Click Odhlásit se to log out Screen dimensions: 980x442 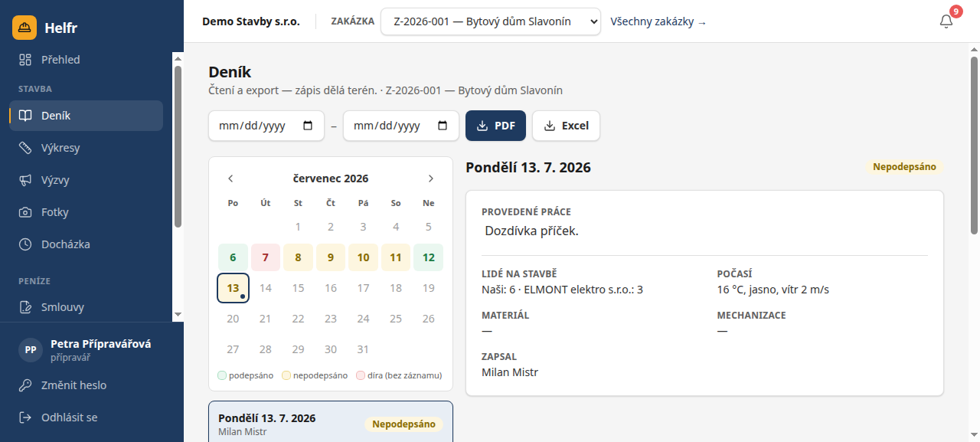pyautogui.click(x=92, y=417)
